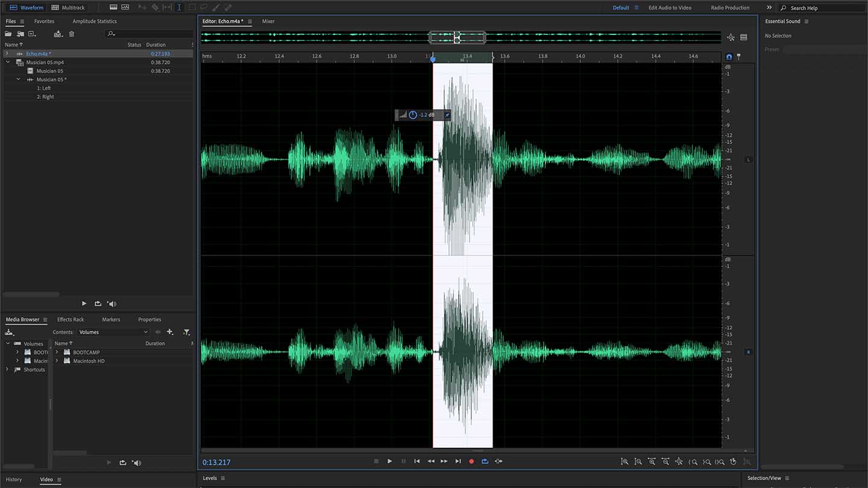Toggle Loop Playback in transport
The width and height of the screenshot is (868, 488).
(485, 461)
